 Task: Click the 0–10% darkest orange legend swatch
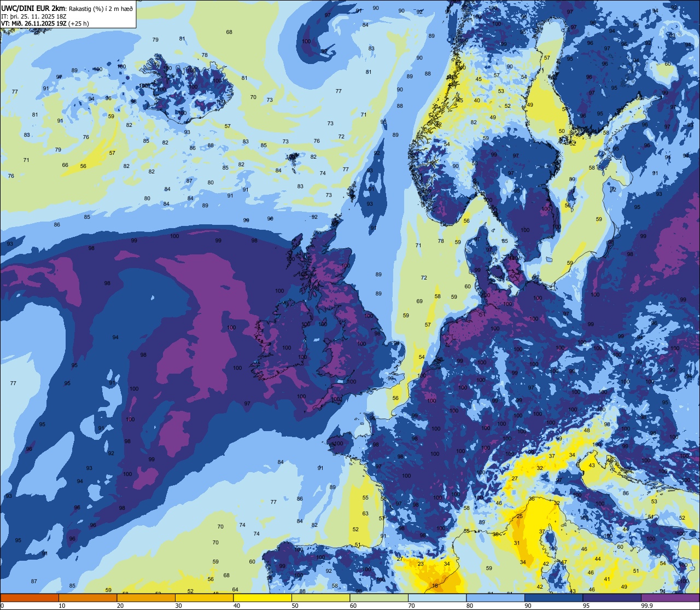pos(30,597)
